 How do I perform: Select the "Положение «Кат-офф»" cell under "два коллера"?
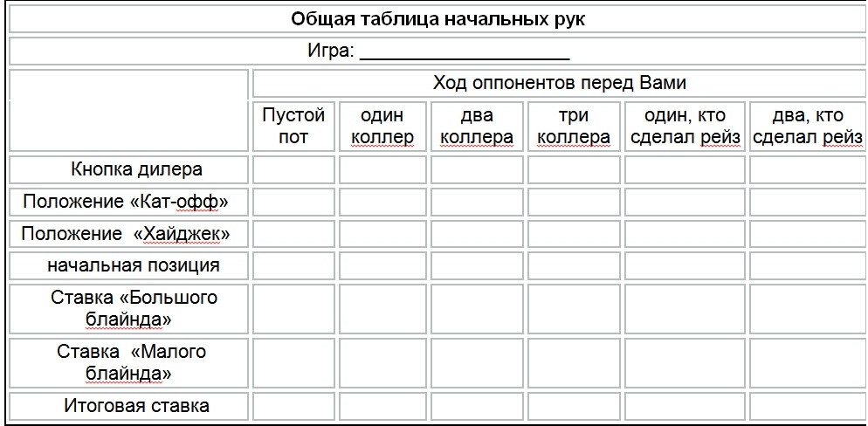point(477,202)
